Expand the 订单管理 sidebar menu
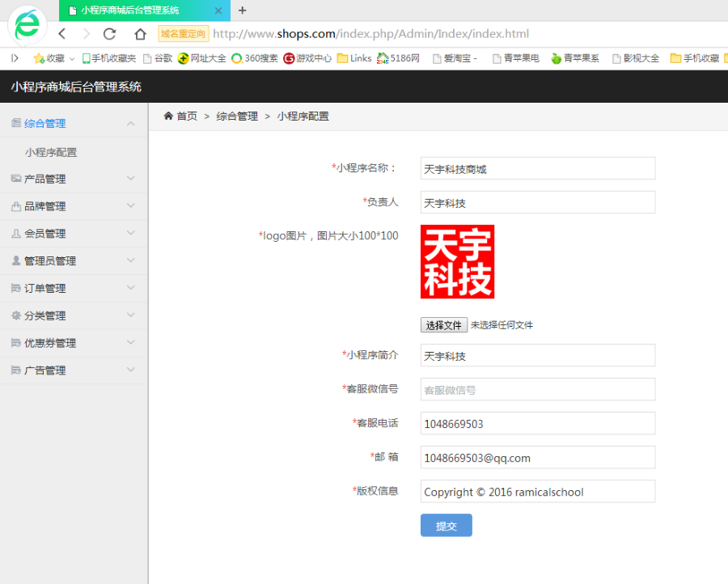The width and height of the screenshot is (728, 584). (x=131, y=288)
